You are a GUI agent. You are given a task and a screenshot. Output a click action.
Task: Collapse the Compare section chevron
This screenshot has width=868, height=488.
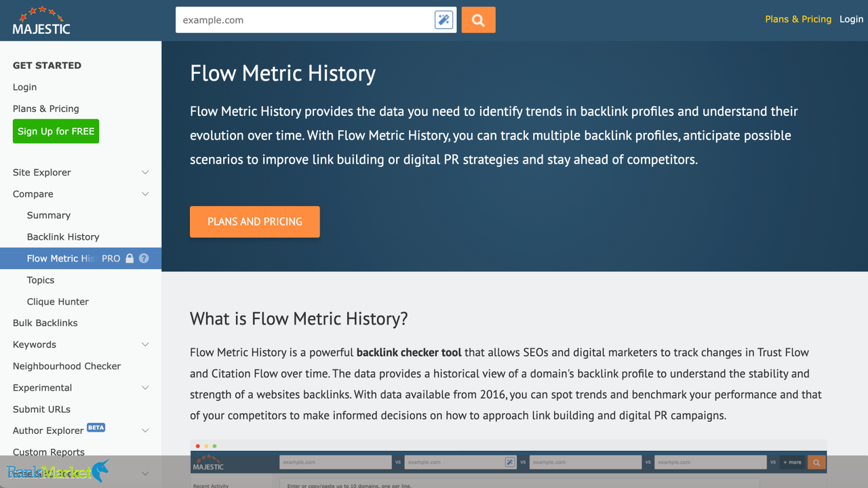[x=145, y=194]
